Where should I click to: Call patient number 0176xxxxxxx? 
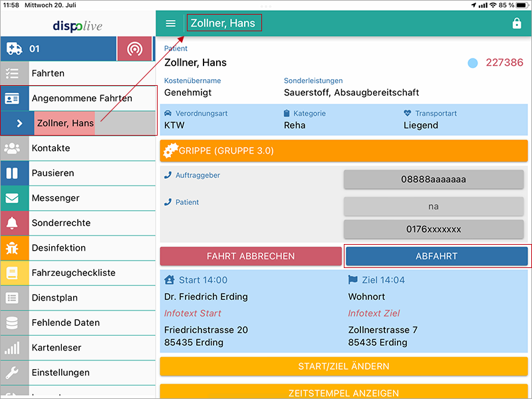tap(434, 229)
